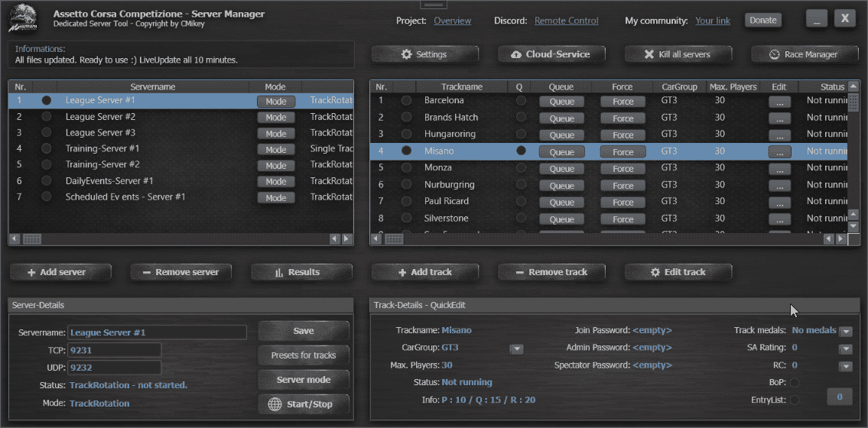The image size is (868, 428).
Task: Click the Mode column header
Action: [x=275, y=87]
